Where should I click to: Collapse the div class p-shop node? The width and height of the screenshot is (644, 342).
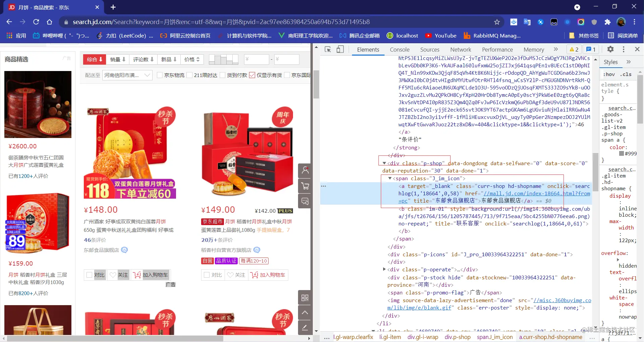(384, 163)
